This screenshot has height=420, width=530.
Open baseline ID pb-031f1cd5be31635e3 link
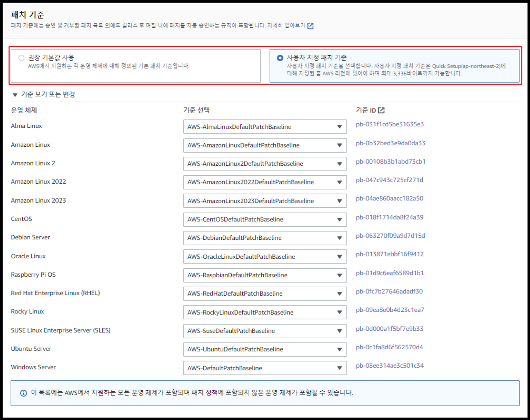point(389,124)
